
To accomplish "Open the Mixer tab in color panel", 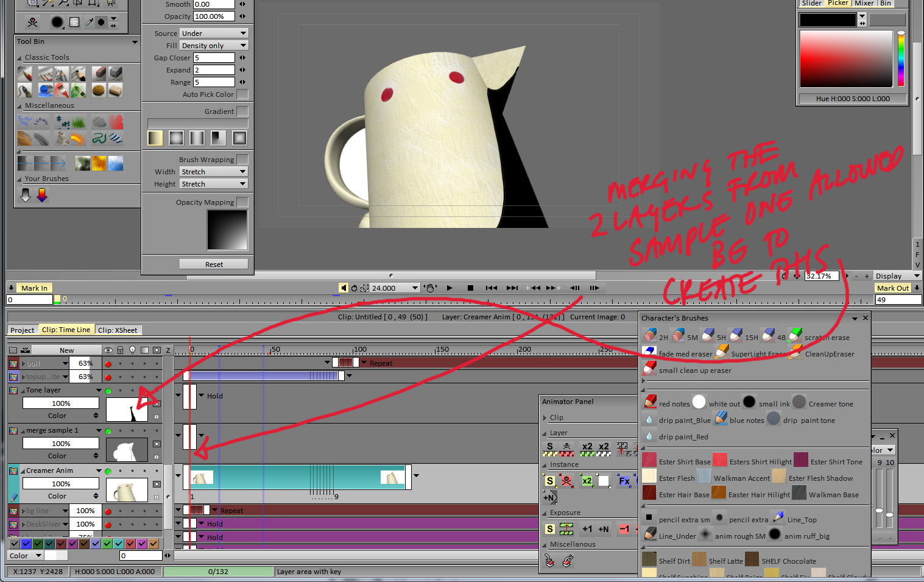I will (x=864, y=3).
